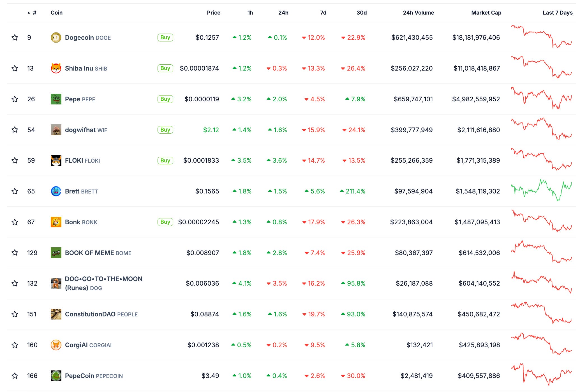
Task: Sort by 7d change column header
Action: tap(323, 13)
